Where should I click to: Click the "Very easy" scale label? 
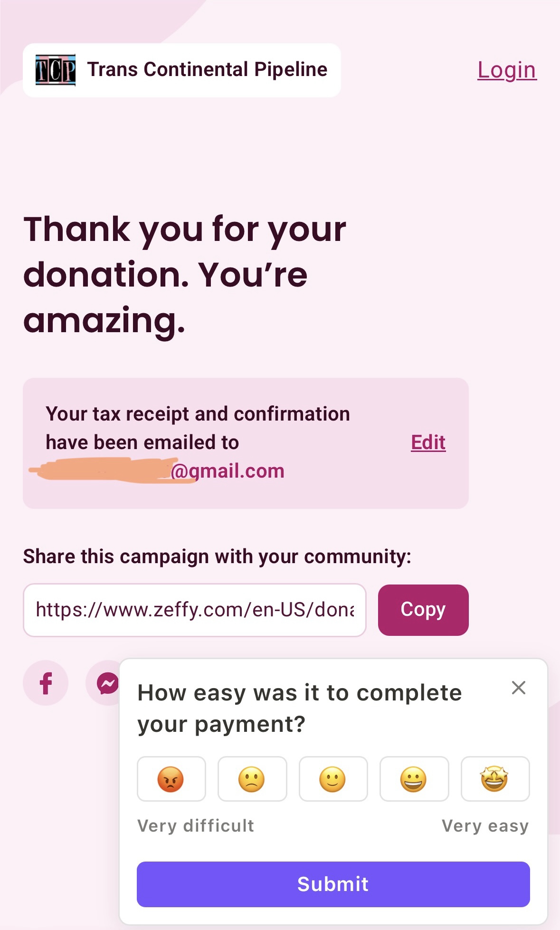(485, 826)
